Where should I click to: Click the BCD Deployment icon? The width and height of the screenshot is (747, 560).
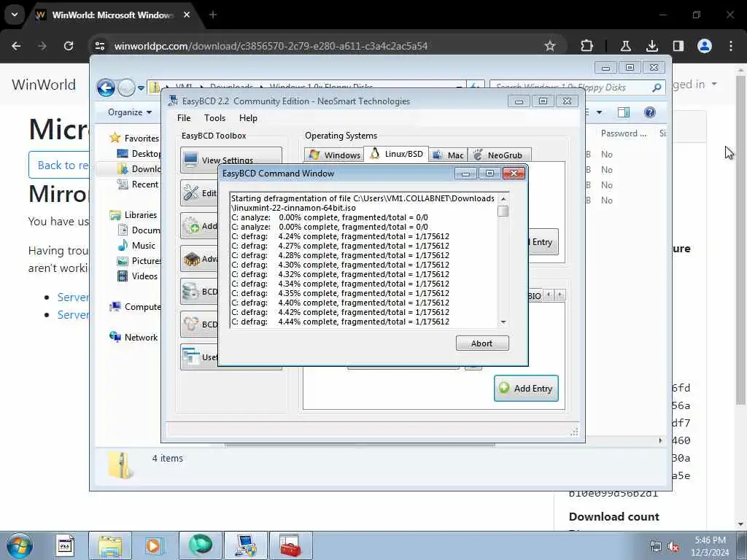pos(191,324)
